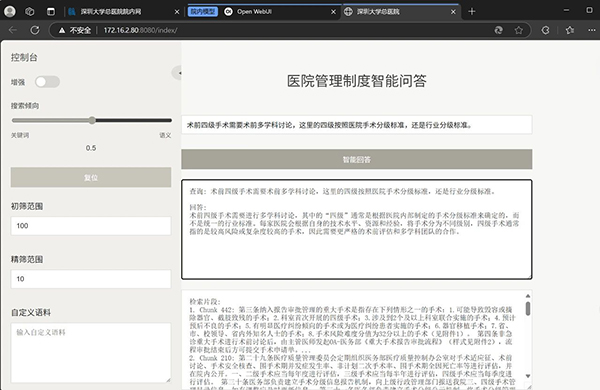
Task: Click the question input field
Action: [x=357, y=125]
